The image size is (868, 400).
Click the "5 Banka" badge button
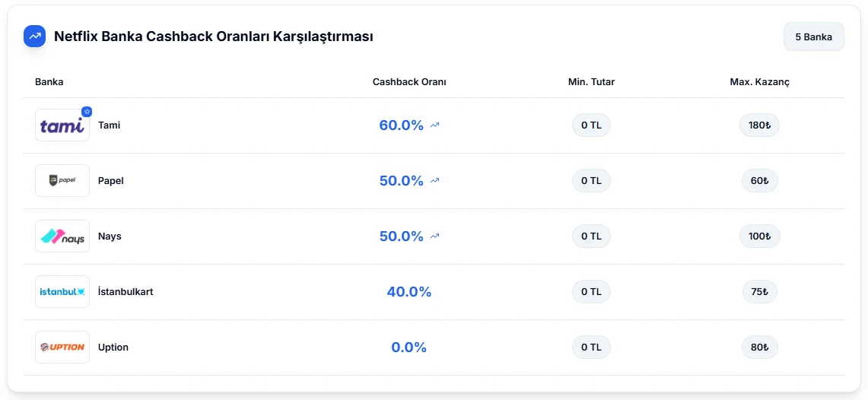[813, 37]
